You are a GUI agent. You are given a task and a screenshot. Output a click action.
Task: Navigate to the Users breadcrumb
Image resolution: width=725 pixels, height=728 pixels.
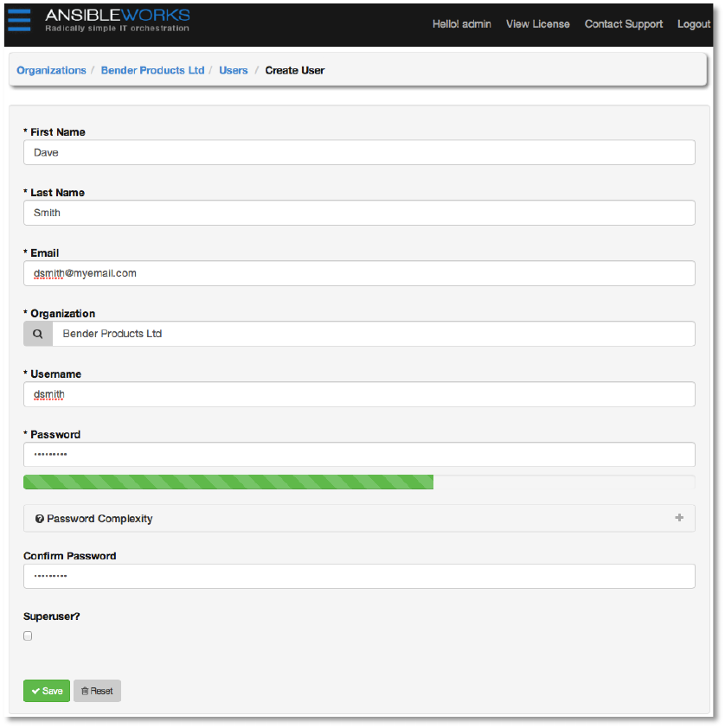[x=234, y=71]
